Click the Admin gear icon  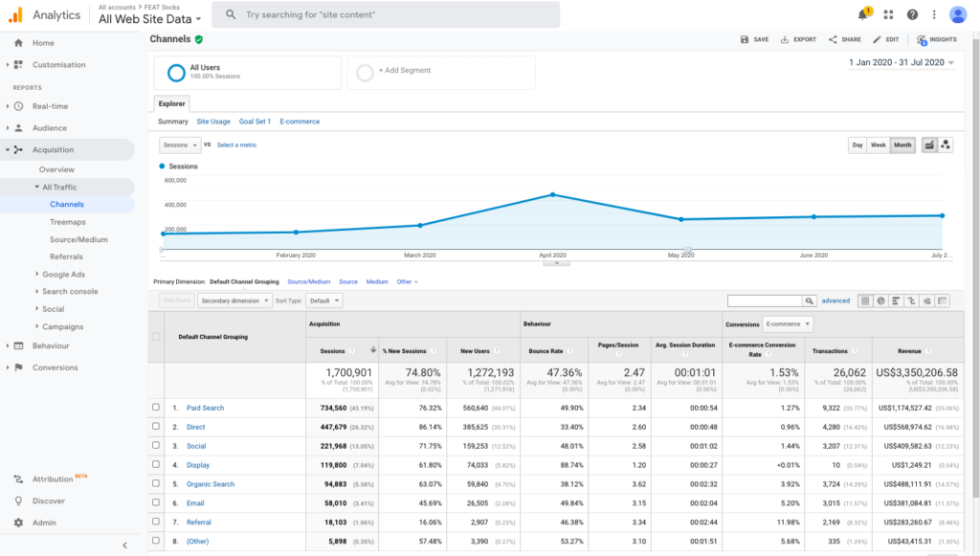click(19, 523)
